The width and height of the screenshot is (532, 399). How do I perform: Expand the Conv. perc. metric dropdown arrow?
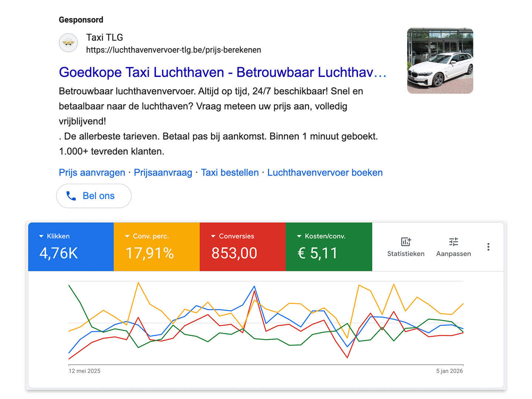pos(127,236)
